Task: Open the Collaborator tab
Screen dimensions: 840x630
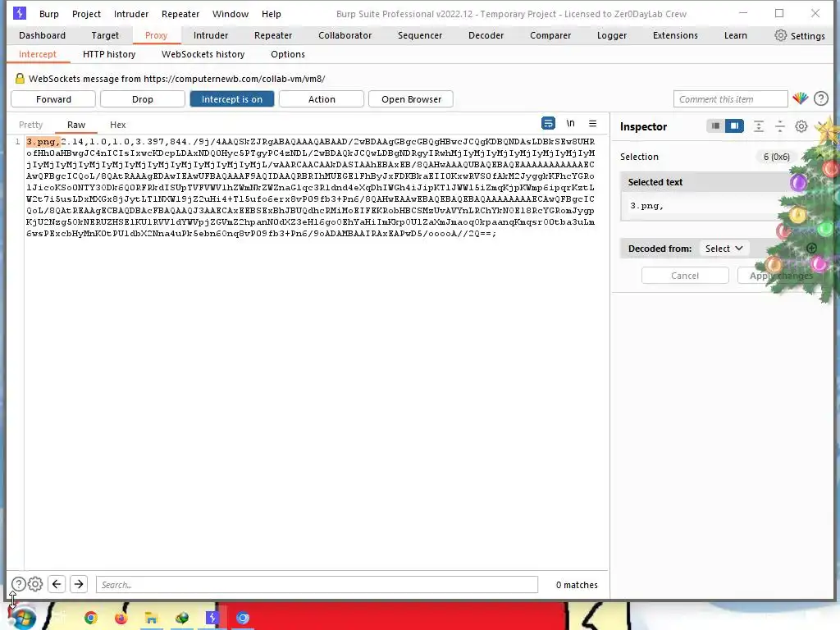Action: coord(345,35)
